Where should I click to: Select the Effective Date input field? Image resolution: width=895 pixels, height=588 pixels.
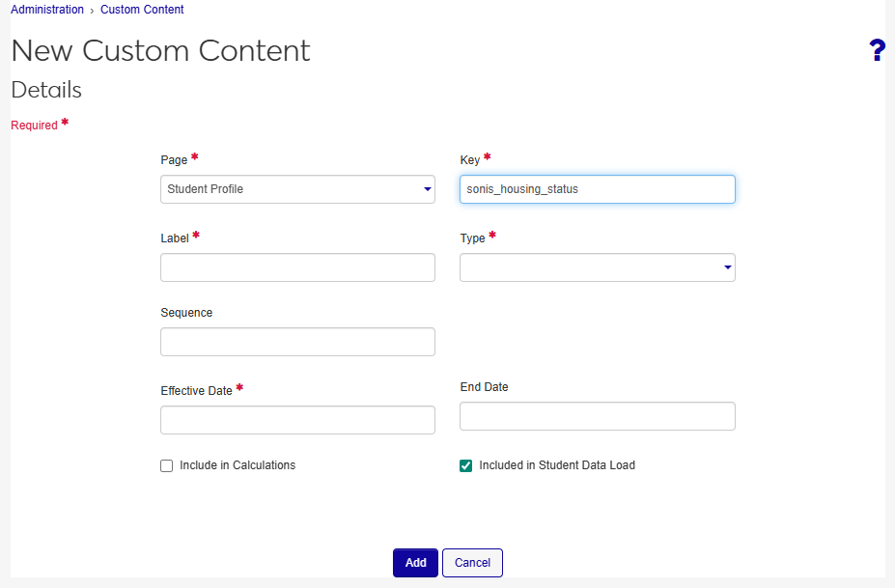tap(297, 420)
